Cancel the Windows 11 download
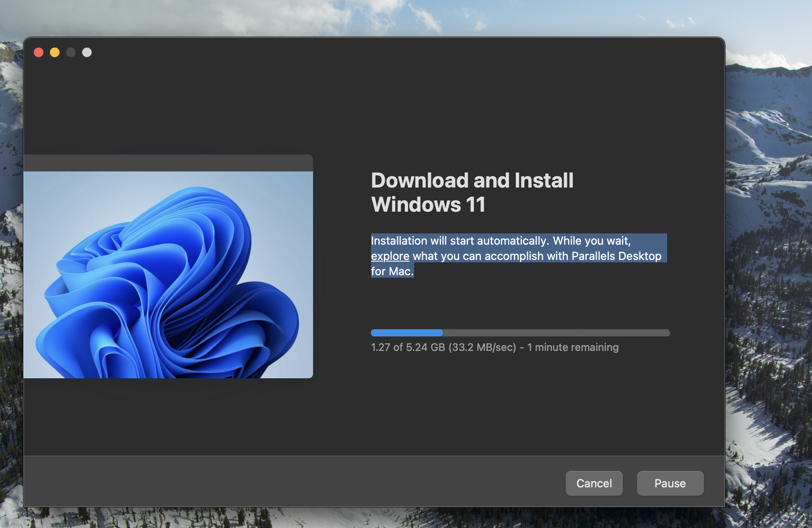The image size is (812, 528). pyautogui.click(x=594, y=483)
